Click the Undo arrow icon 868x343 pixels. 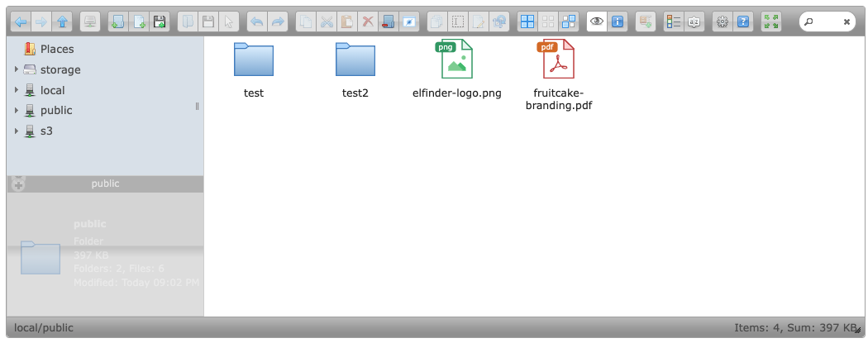[x=257, y=22]
